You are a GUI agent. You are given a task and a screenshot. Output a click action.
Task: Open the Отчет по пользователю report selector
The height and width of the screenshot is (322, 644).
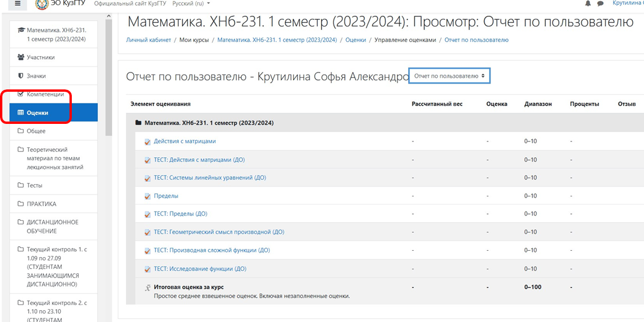[450, 76]
